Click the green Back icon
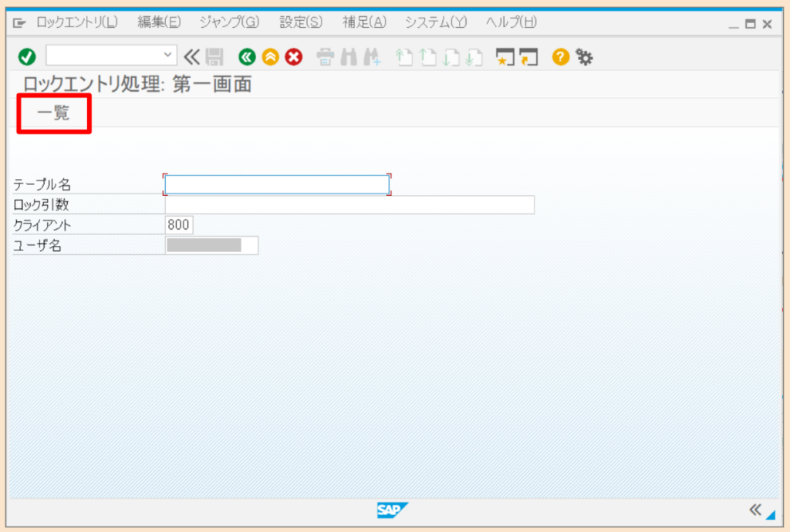 tap(247, 57)
